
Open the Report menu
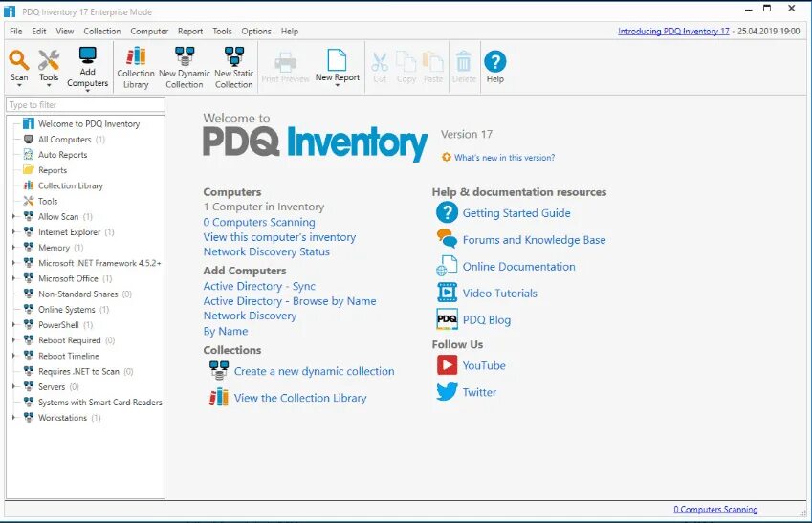pos(190,31)
